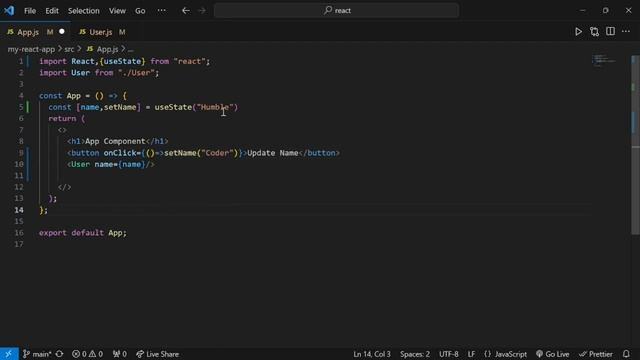The height and width of the screenshot is (360, 640).
Task: Open the Selection menu
Action: click(x=84, y=11)
